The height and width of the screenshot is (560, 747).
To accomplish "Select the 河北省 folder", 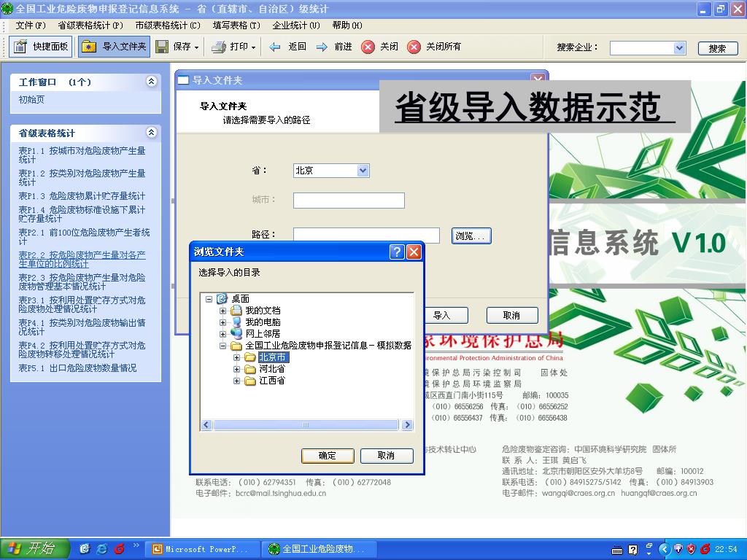I will point(271,369).
